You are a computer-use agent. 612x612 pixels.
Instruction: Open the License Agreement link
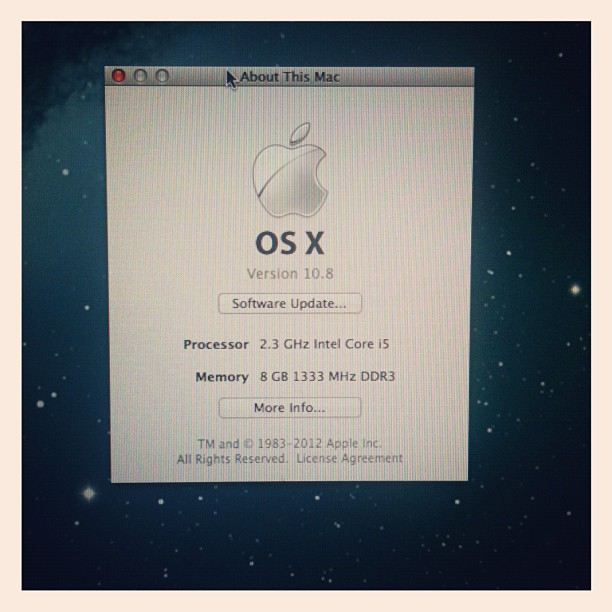[x=349, y=458]
